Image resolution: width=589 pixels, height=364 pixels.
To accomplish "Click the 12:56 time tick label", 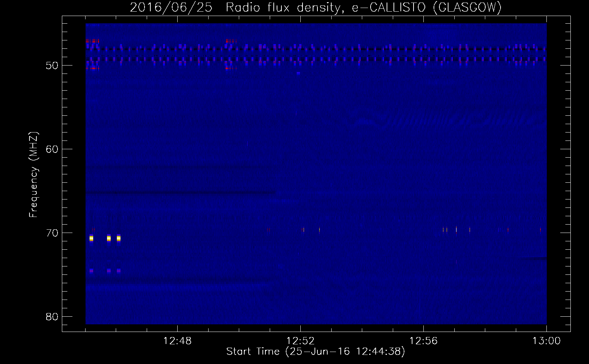I will click(x=423, y=341).
